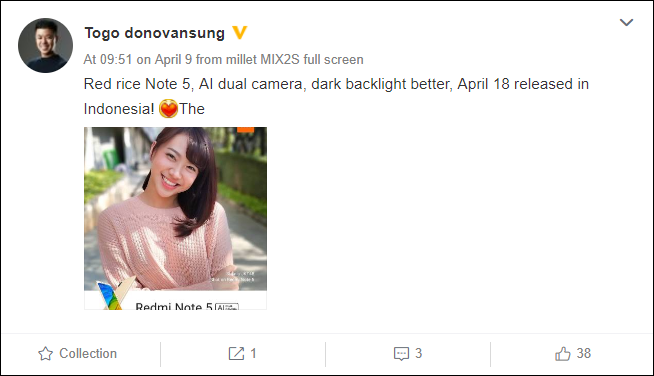This screenshot has height=376, width=654.
Task: Click the yellow verified V badge
Action: pos(240,33)
